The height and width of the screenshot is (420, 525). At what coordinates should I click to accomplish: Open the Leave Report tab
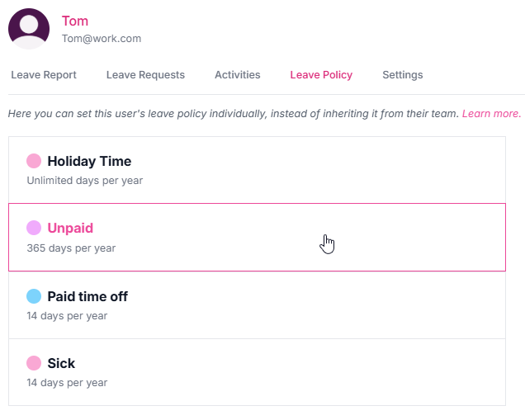click(x=44, y=74)
